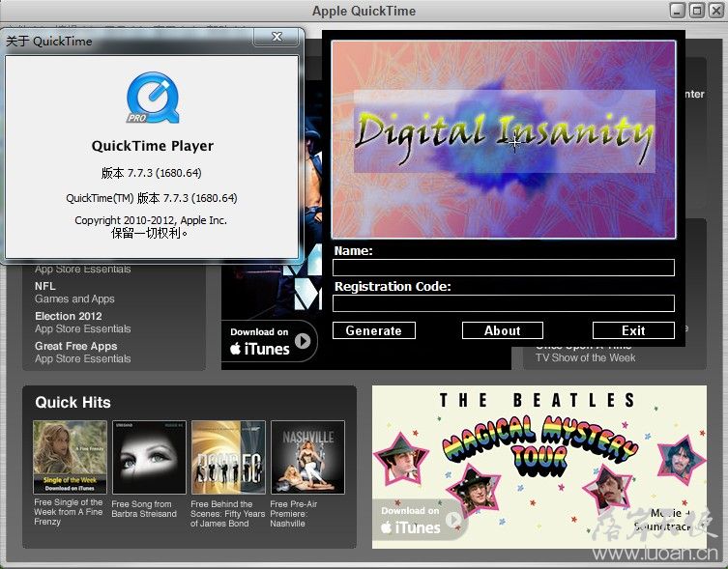Open the Barbra Streisand album thumbnail
Viewport: 728px width, 569px height.
click(149, 457)
